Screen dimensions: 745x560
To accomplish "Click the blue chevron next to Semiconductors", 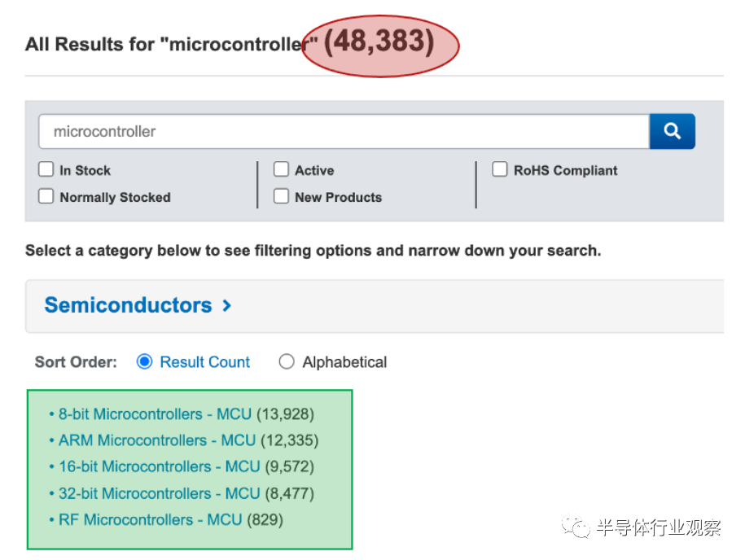I will [x=226, y=305].
